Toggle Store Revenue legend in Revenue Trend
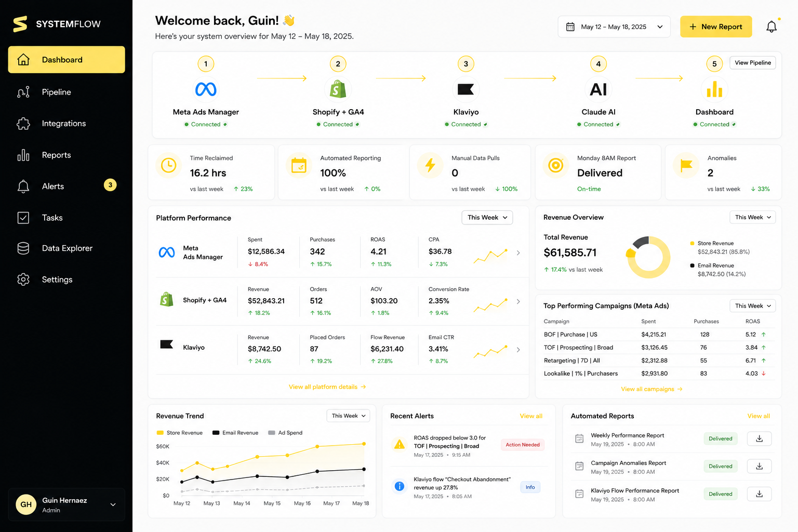This screenshot has width=798, height=532. (x=179, y=433)
